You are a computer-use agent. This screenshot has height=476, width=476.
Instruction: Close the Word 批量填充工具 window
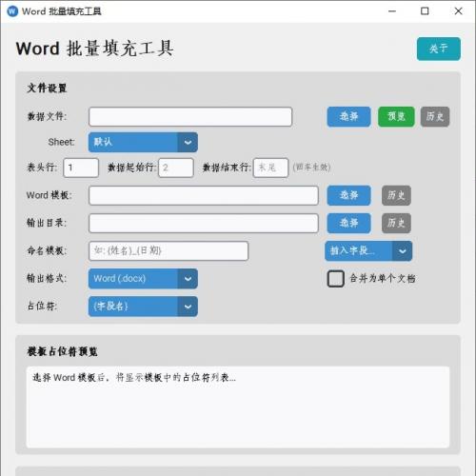(x=458, y=11)
